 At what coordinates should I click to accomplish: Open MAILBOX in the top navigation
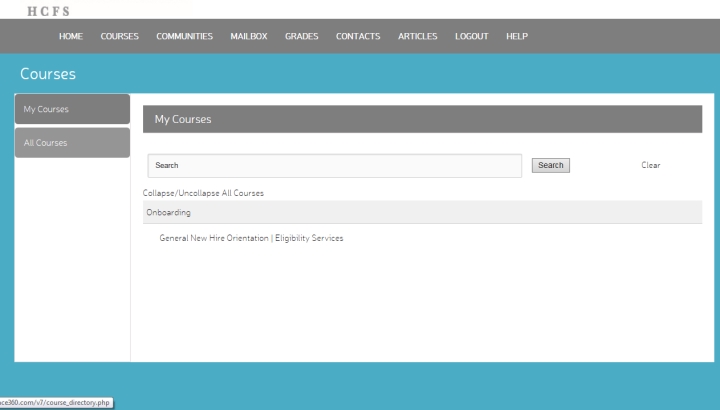tap(249, 37)
